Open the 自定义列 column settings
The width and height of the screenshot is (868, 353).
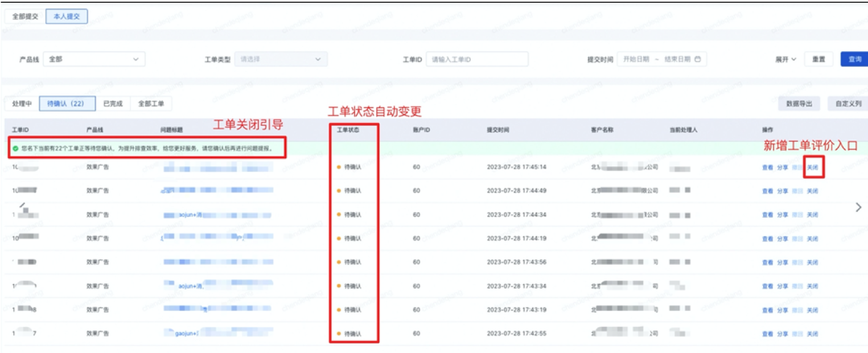[848, 104]
